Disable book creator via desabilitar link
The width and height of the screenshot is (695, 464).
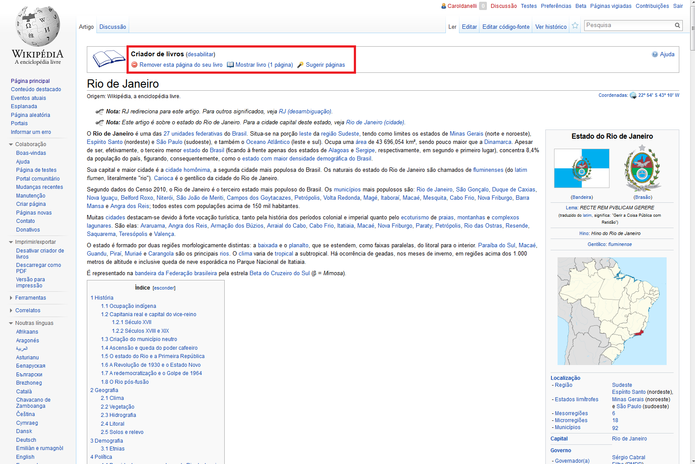pos(201,54)
